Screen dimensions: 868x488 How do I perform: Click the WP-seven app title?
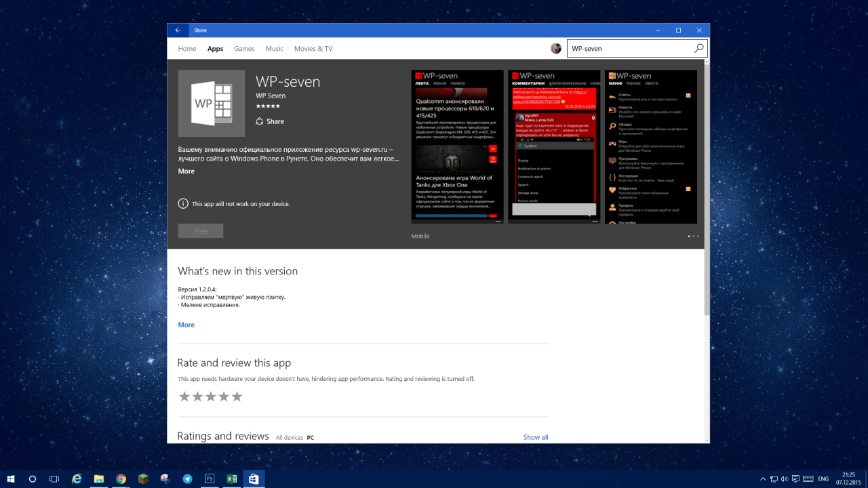point(288,81)
